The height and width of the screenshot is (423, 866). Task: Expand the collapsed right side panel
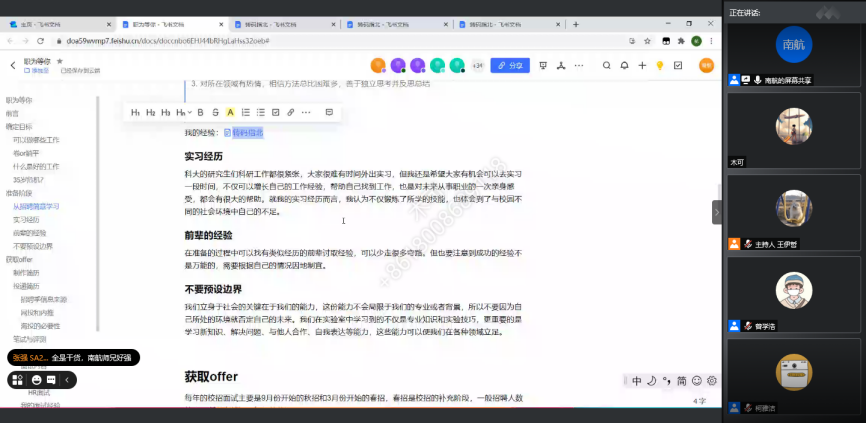[x=716, y=212]
